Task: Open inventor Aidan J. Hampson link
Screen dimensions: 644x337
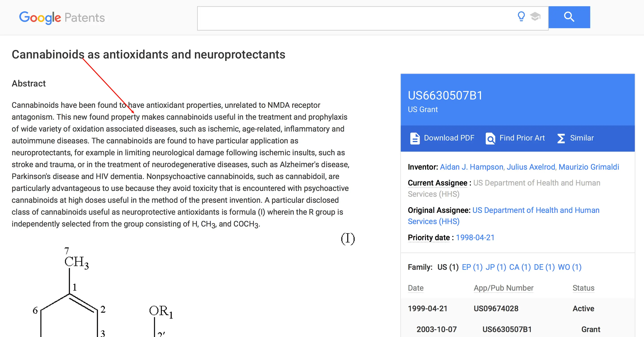Action: pos(471,167)
